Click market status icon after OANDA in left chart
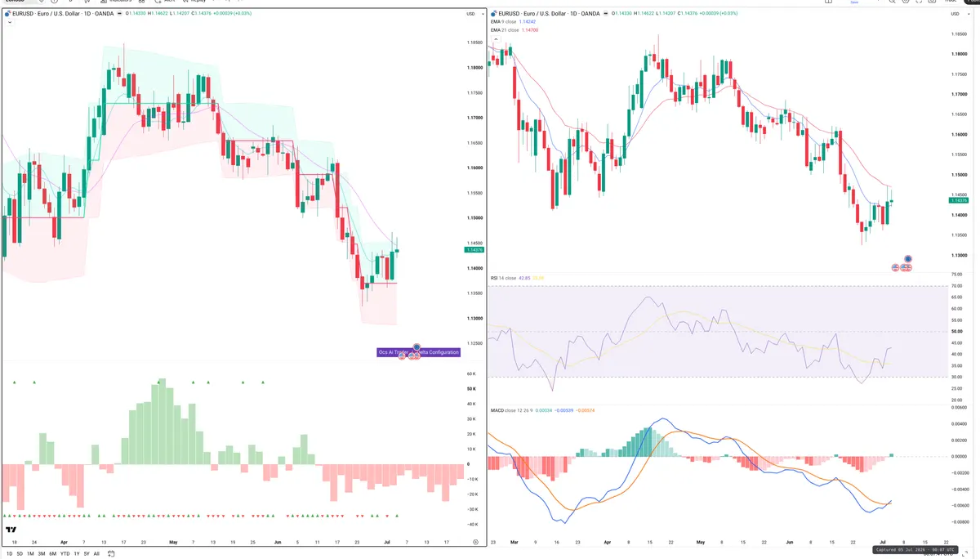 pyautogui.click(x=118, y=14)
